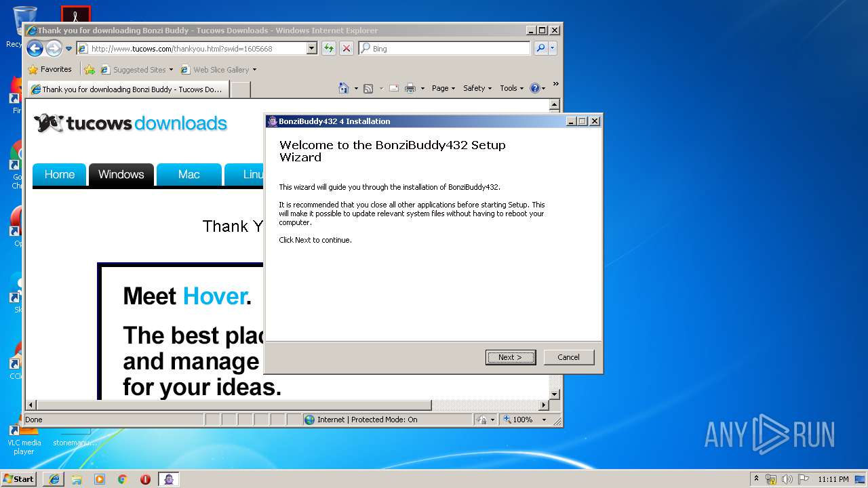This screenshot has height=488, width=868.
Task: Expand Home button dropdown arrow
Action: [356, 88]
